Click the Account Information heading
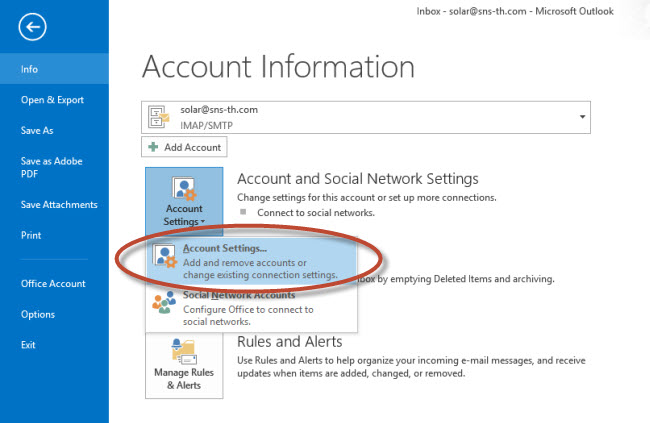The height and width of the screenshot is (423, 650). (x=278, y=66)
